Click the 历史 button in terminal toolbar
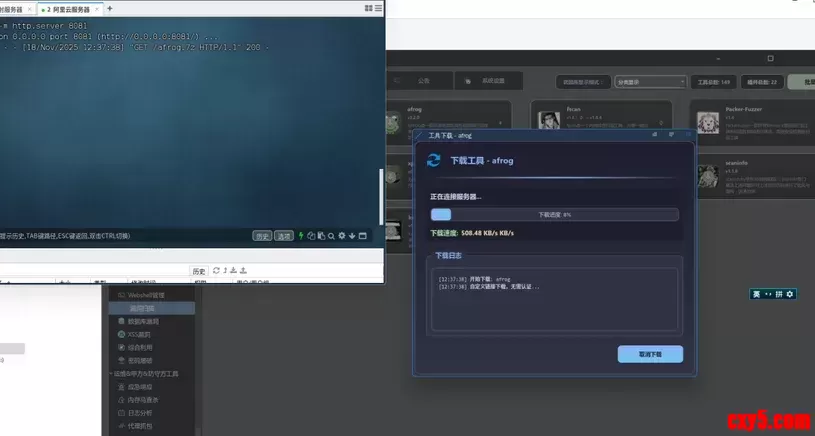 [x=262, y=236]
